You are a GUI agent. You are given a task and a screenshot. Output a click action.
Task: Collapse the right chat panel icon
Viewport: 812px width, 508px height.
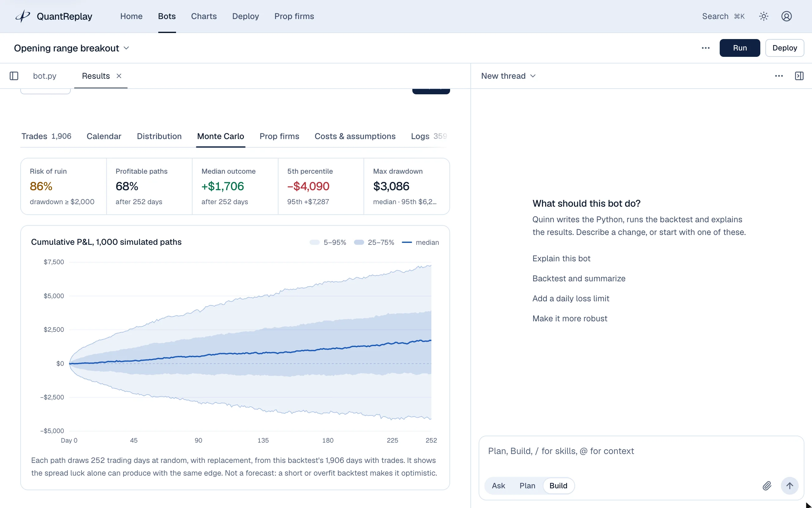coord(799,76)
